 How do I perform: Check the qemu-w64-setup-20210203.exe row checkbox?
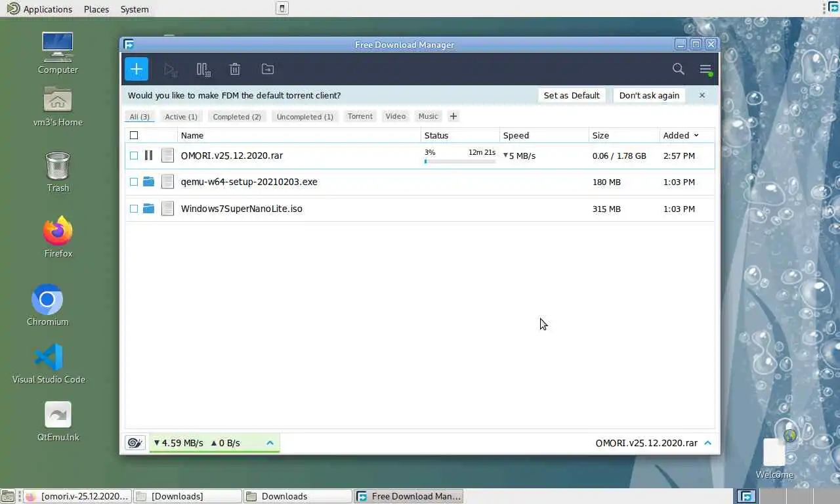(x=134, y=182)
